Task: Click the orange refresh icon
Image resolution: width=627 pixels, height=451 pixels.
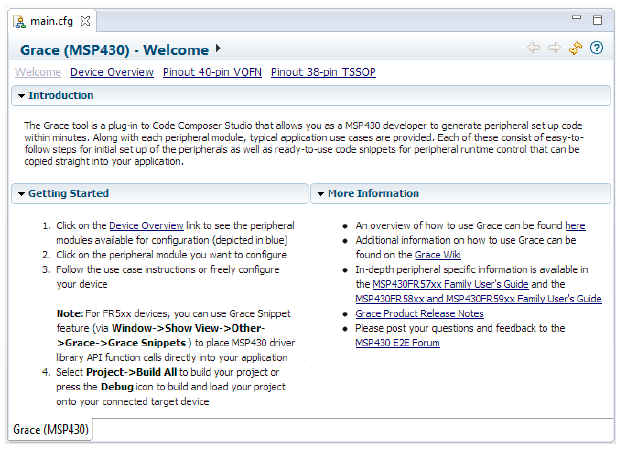Action: click(575, 48)
